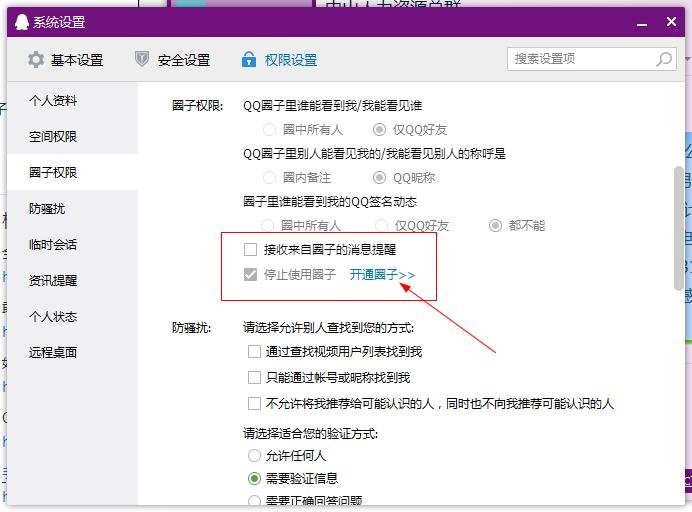Screen dimensions: 692x512
Task: Select 仅QQ好友 under 谁能看到我/我能看见谁
Action: [x=379, y=130]
